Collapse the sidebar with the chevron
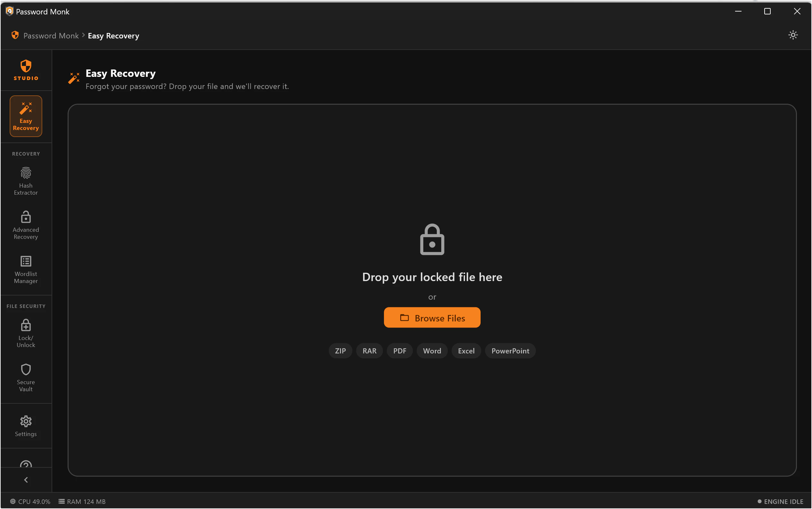This screenshot has width=812, height=509. pos(26,479)
